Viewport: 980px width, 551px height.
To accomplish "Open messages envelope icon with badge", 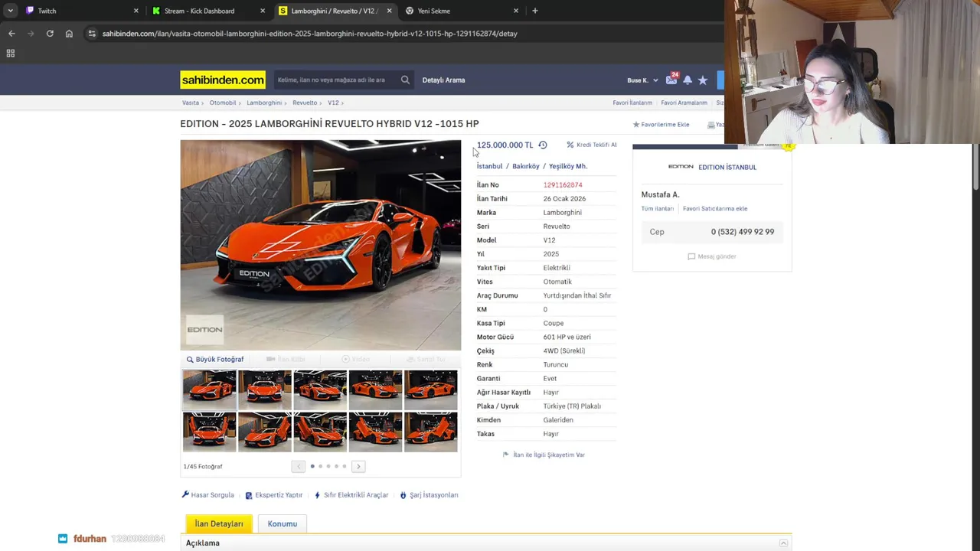I will [671, 79].
